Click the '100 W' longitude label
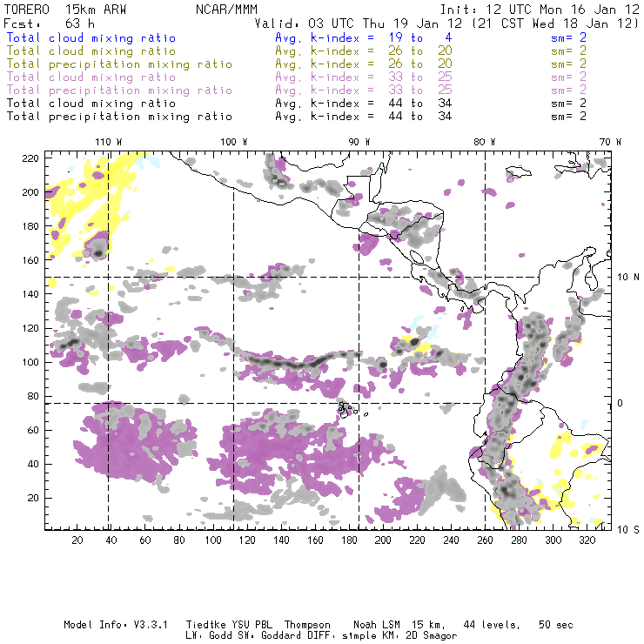Screen dimensions: 644x644 point(234,142)
